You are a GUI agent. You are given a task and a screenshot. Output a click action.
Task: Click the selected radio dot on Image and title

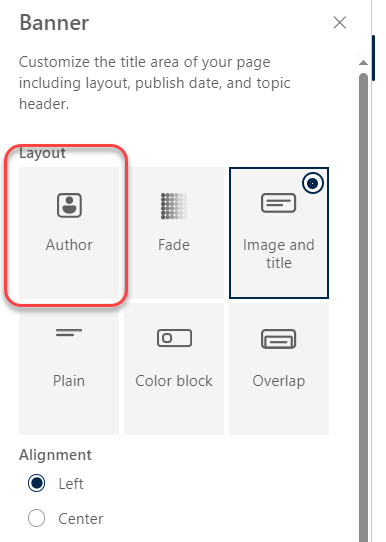click(x=313, y=183)
